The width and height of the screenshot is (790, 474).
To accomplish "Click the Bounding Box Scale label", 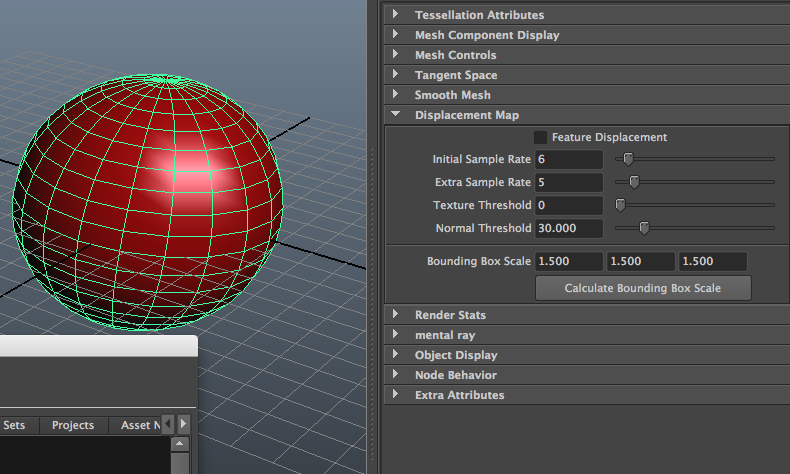I will pos(479,261).
